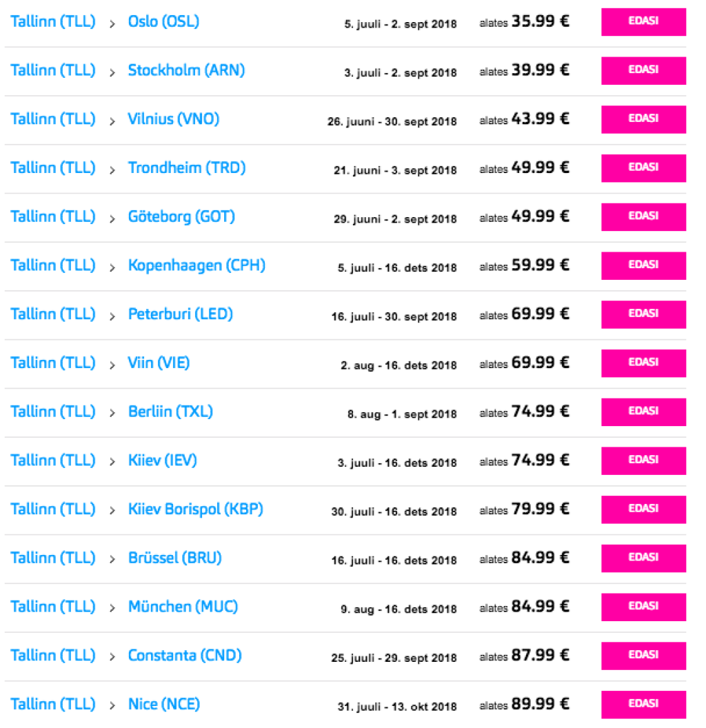Choose EDASI next to Trondheim 49.99 €
Image resolution: width=706 pixels, height=728 pixels.
click(x=643, y=168)
